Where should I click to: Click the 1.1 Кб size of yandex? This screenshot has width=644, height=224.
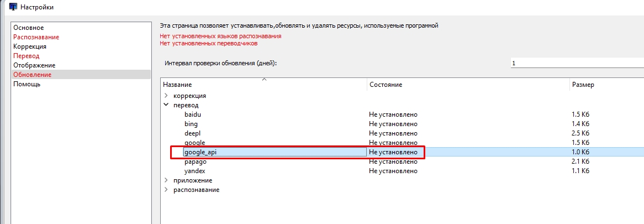pos(580,171)
